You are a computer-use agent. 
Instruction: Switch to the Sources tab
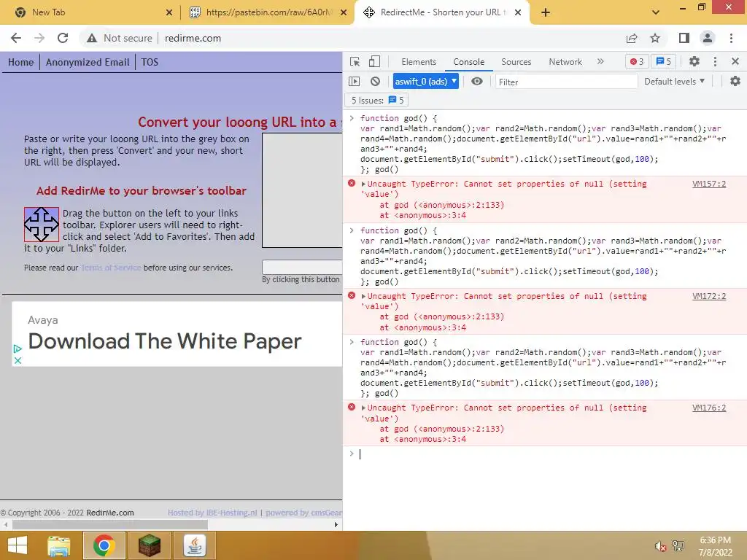click(516, 62)
